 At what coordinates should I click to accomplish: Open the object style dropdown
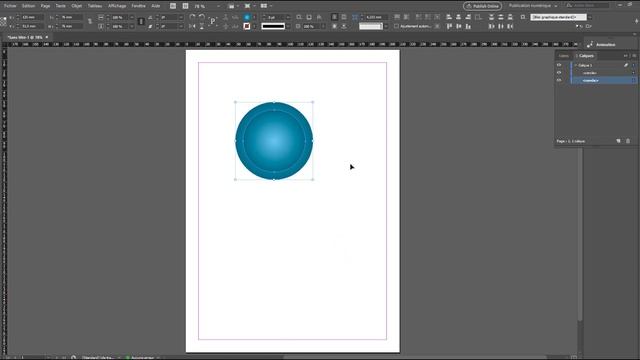589,17
